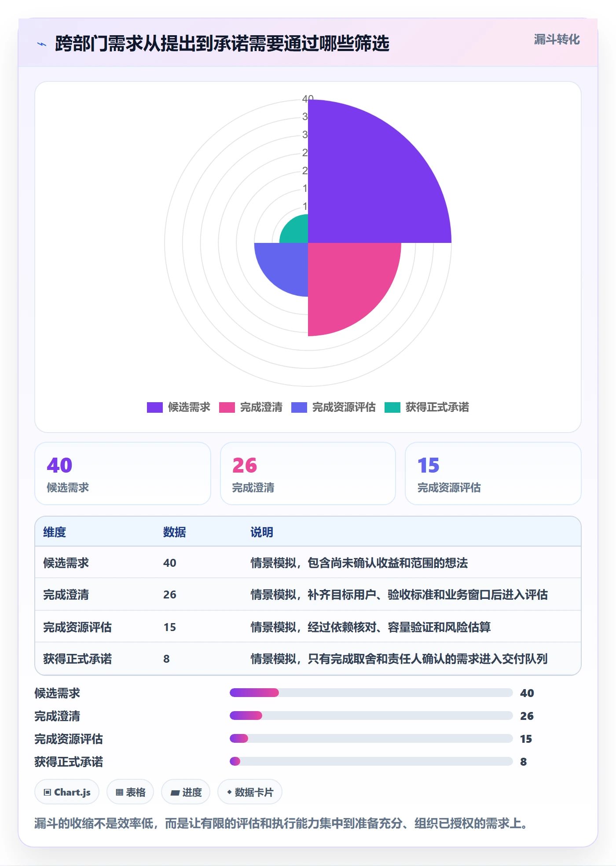Click the description starting 情景模拟，只有完成取舍
Image resolution: width=616 pixels, height=866 pixels.
[399, 659]
